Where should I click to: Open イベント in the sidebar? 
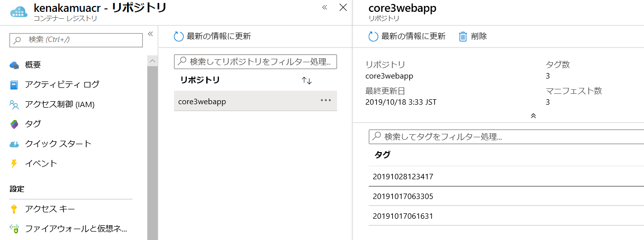(41, 163)
